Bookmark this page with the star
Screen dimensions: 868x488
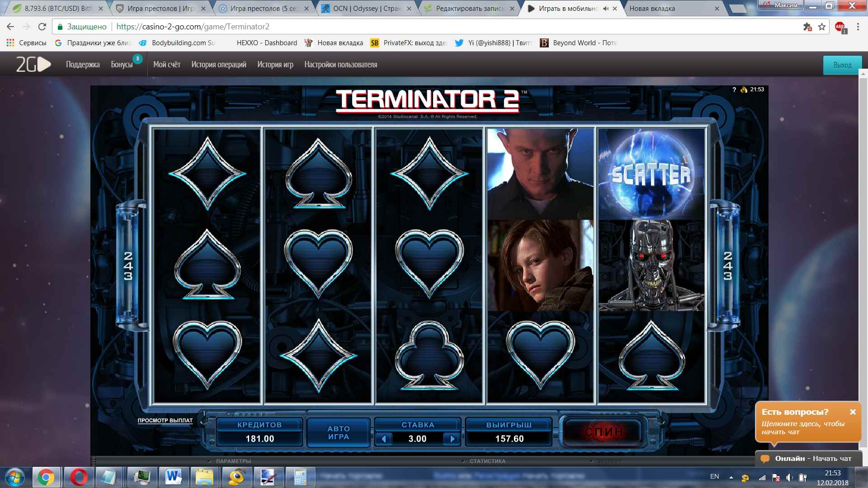point(822,27)
